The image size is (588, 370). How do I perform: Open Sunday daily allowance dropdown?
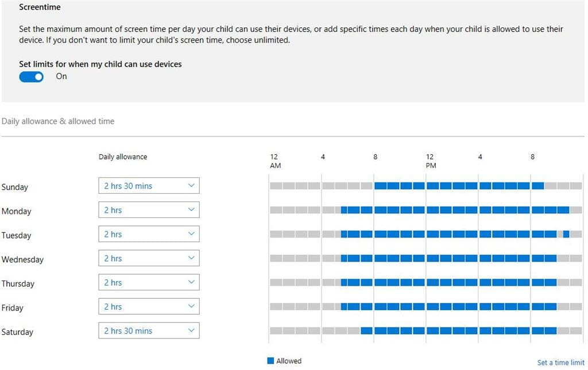point(149,186)
